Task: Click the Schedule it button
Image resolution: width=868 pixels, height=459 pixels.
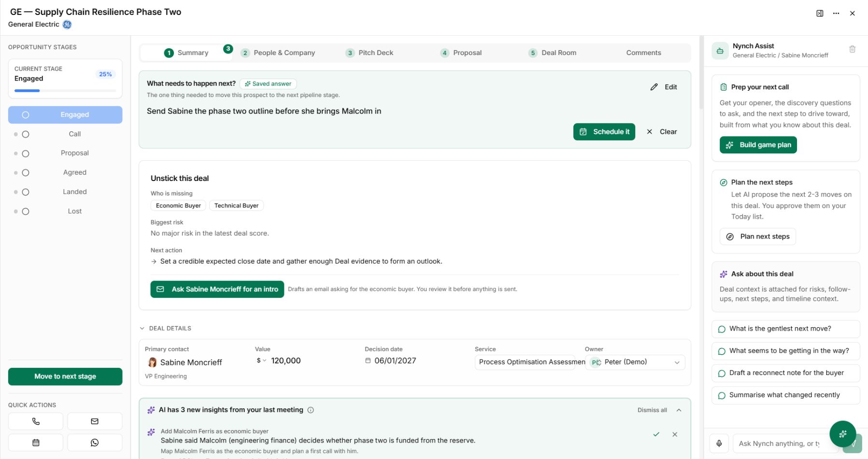Action: (604, 132)
